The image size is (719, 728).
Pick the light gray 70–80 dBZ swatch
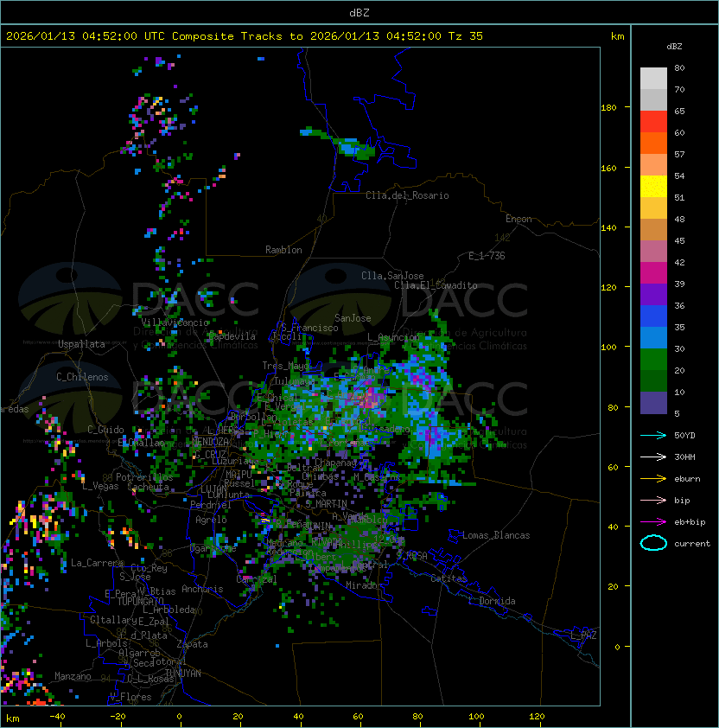tap(653, 78)
